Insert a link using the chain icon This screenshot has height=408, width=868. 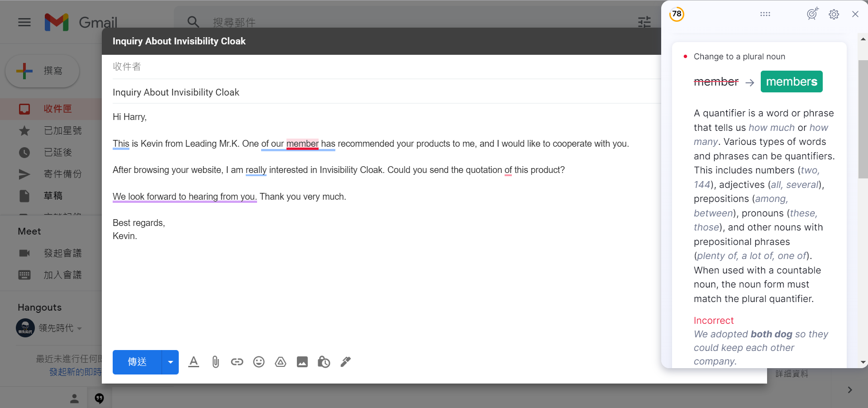[237, 362]
